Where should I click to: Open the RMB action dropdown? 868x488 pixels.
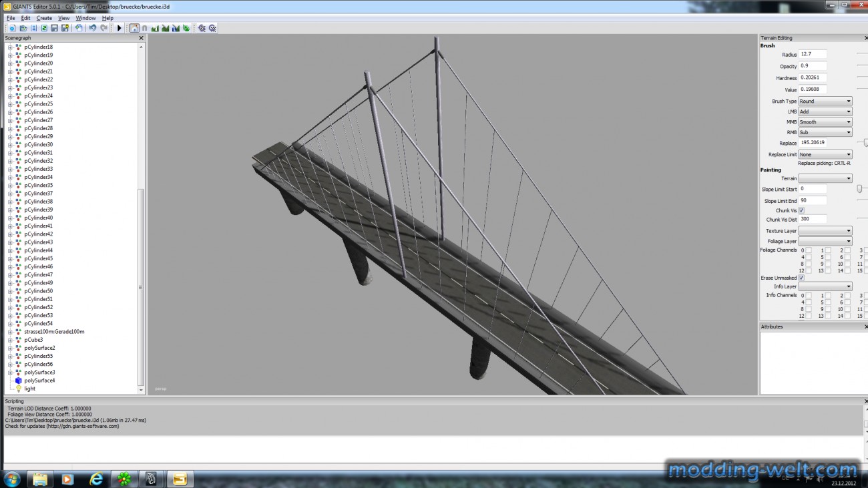click(825, 132)
